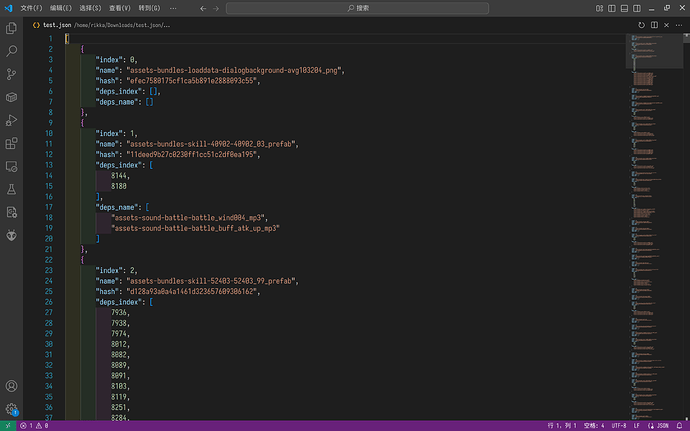Screen dimensions: 690x431
Task: Change encoding via UTF-8
Action: pyautogui.click(x=619, y=426)
